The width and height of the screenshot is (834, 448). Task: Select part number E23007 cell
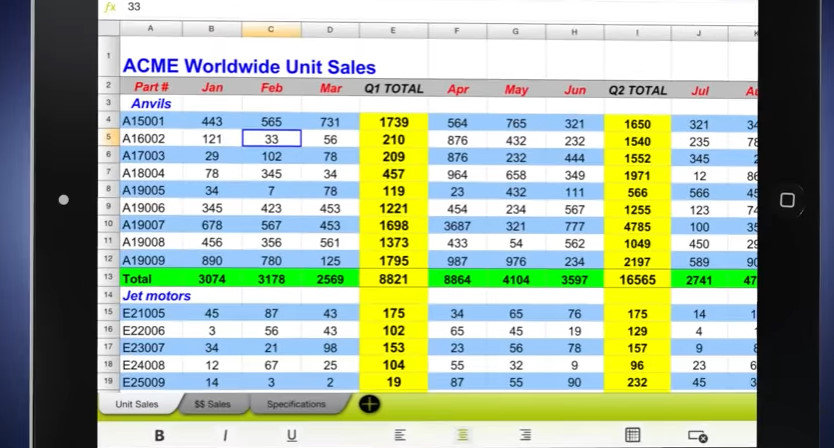tap(151, 347)
